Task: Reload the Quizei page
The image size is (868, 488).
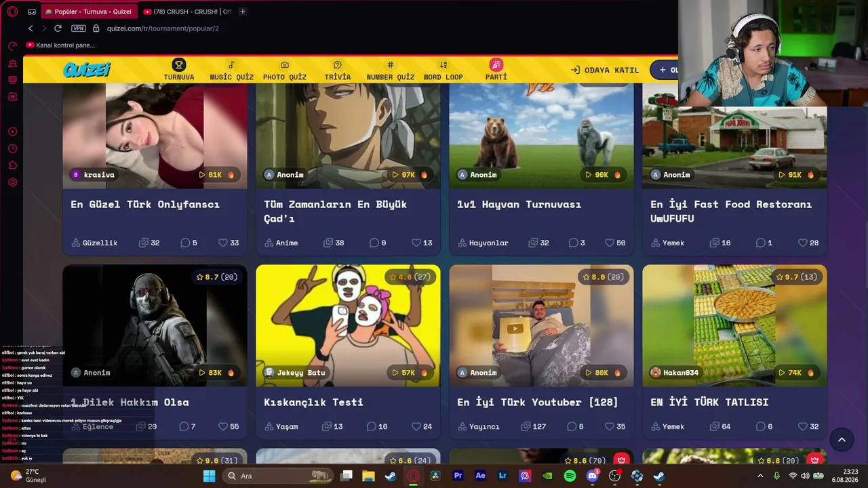Action: pos(58,28)
